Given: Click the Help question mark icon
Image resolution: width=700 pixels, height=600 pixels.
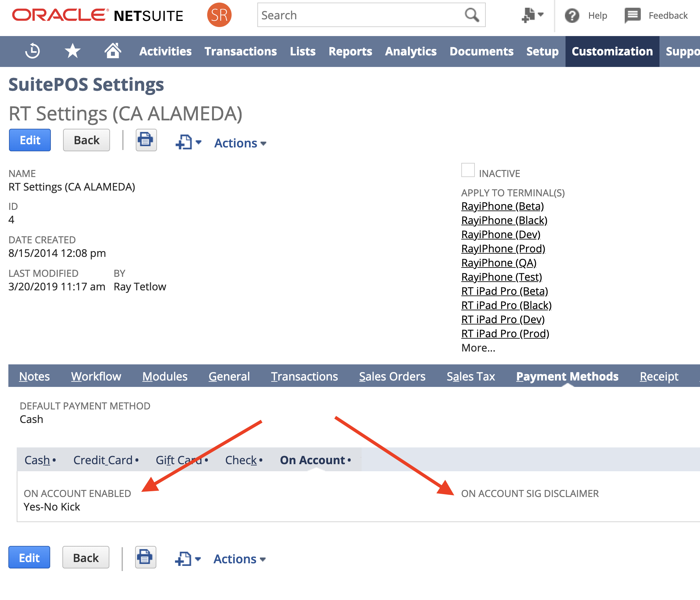Looking at the screenshot, I should 572,15.
